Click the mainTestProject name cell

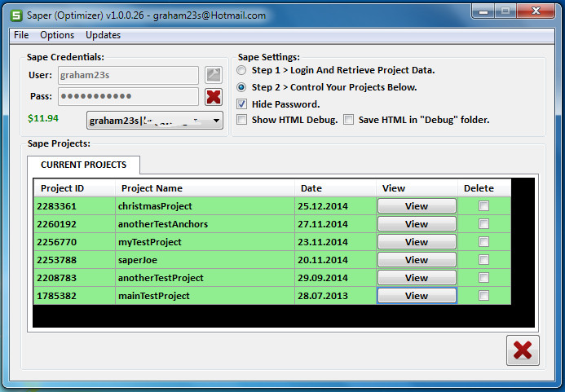click(205, 296)
